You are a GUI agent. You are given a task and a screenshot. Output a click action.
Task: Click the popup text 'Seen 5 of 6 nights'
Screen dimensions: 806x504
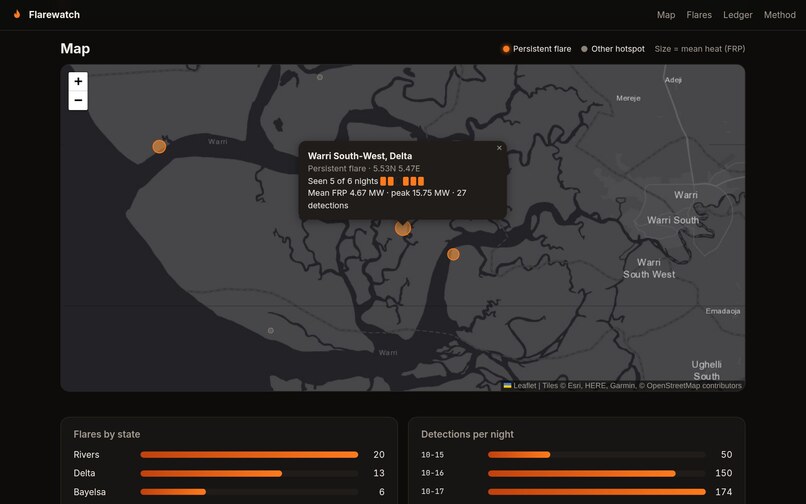click(343, 181)
